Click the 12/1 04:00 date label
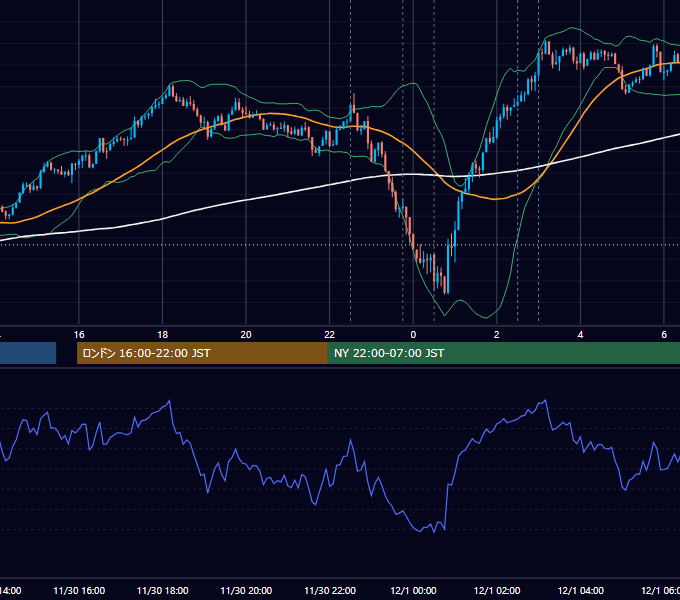The height and width of the screenshot is (600, 680). [x=581, y=590]
